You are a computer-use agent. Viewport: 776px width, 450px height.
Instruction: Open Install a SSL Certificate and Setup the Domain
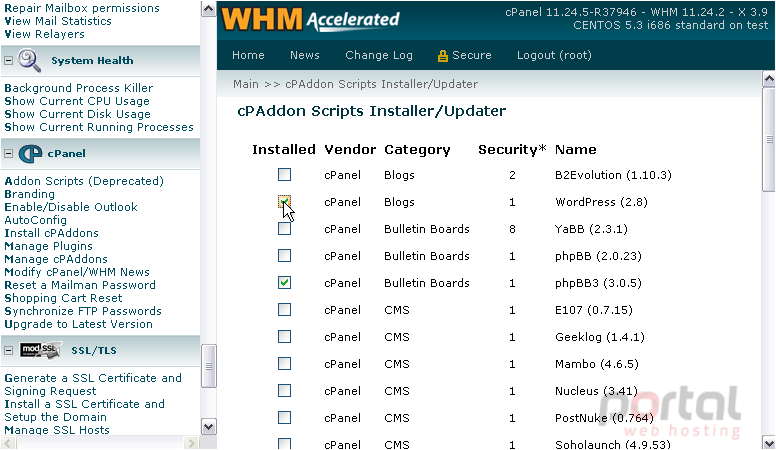tap(85, 410)
